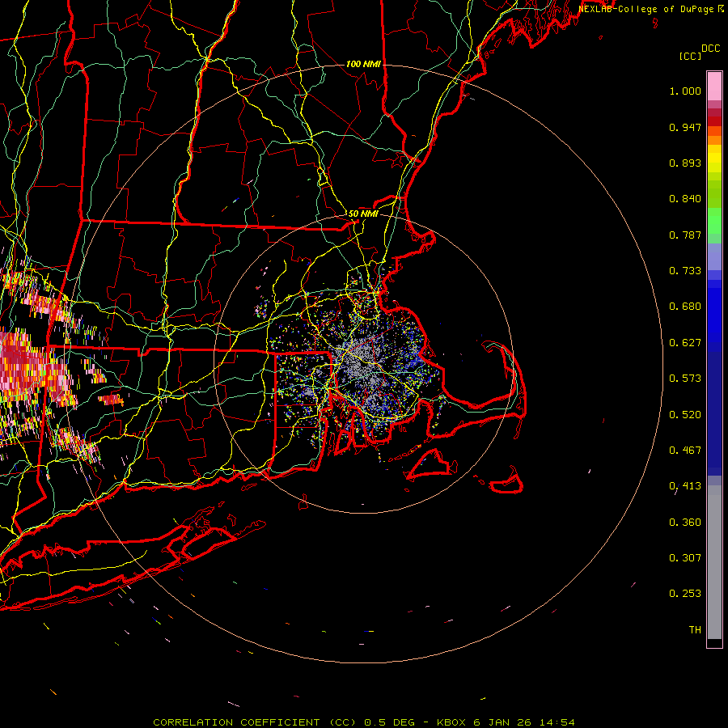The height and width of the screenshot is (728, 728).
Task: Click the DCC product label above the scale
Action: tap(711, 49)
